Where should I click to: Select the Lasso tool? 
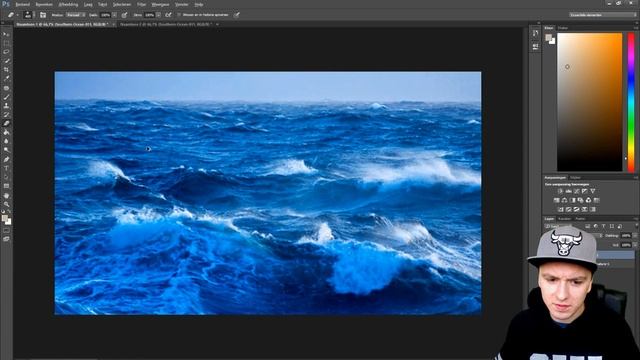coord(6,52)
